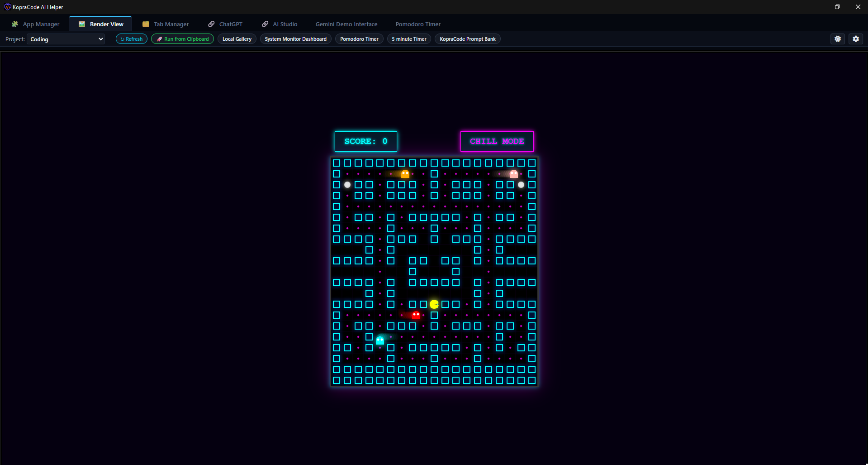This screenshot has height=465, width=868.
Task: Click the left white power pellet
Action: (x=347, y=185)
